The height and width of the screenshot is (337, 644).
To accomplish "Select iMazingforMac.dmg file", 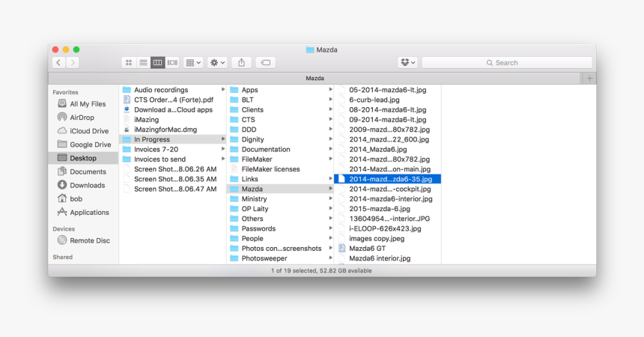I will pyautogui.click(x=172, y=129).
